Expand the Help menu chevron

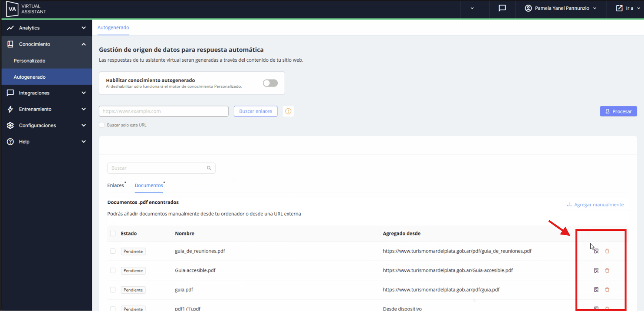click(83, 142)
